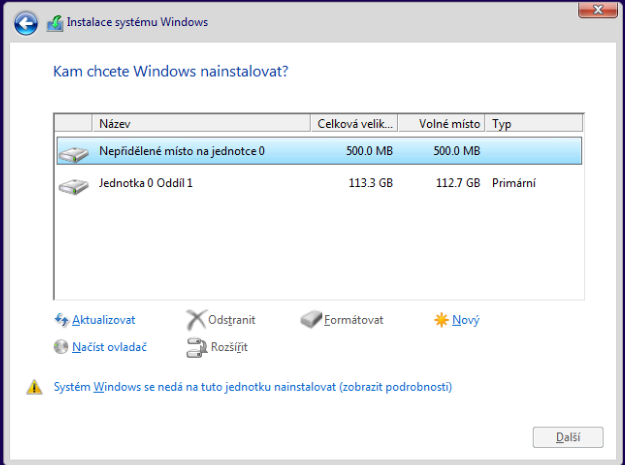
Task: Click the orange star Nový icon
Action: [441, 320]
